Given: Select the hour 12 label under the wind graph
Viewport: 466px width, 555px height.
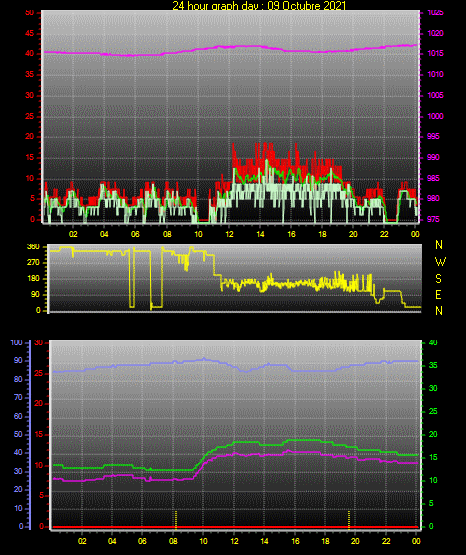Looking at the screenshot, I should click(229, 234).
